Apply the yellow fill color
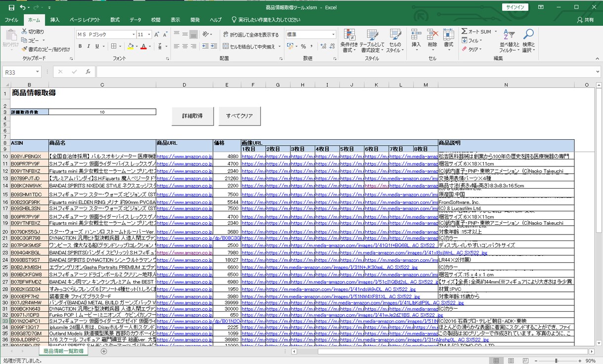This screenshot has width=603, height=364. 130,46
